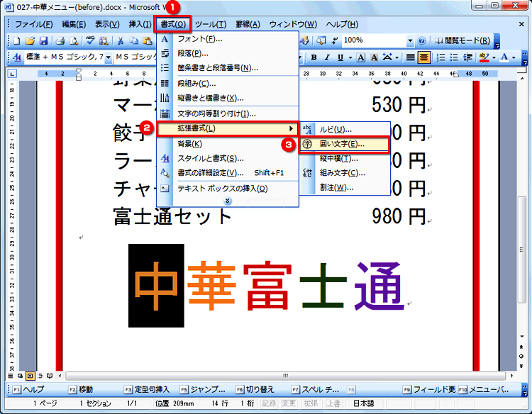Image resolution: width=532 pixels, height=414 pixels.
Task: Click the decrease indent icon
Action: pyautogui.click(x=467, y=57)
